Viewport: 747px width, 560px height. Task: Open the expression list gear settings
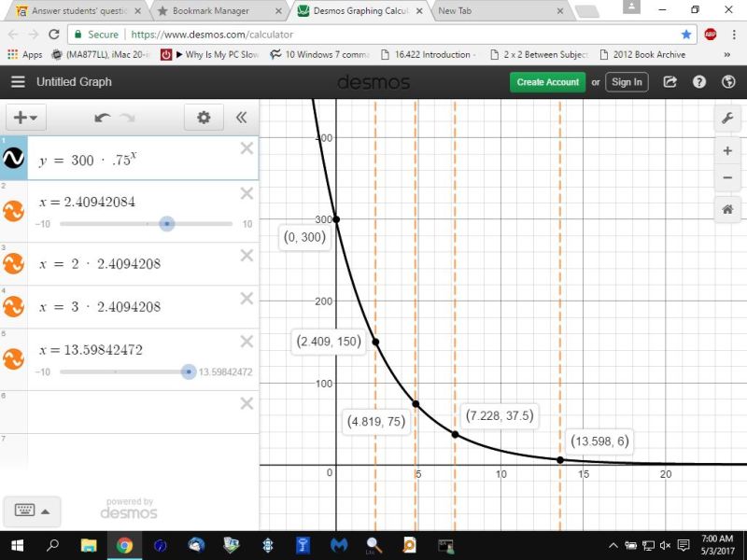pos(204,118)
